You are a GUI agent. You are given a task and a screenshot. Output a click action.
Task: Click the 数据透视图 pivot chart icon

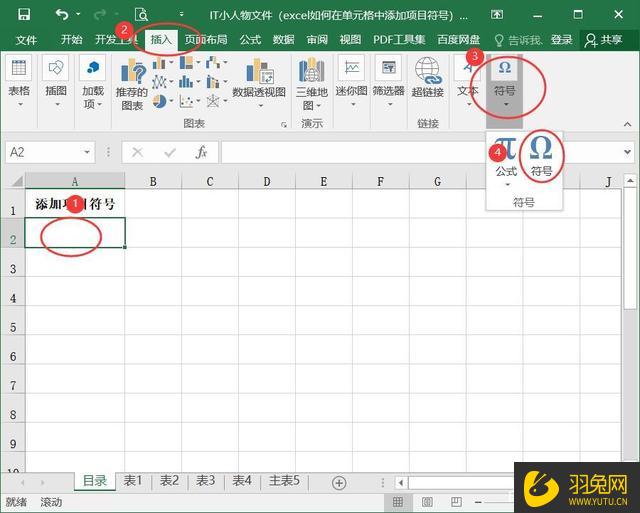click(259, 84)
